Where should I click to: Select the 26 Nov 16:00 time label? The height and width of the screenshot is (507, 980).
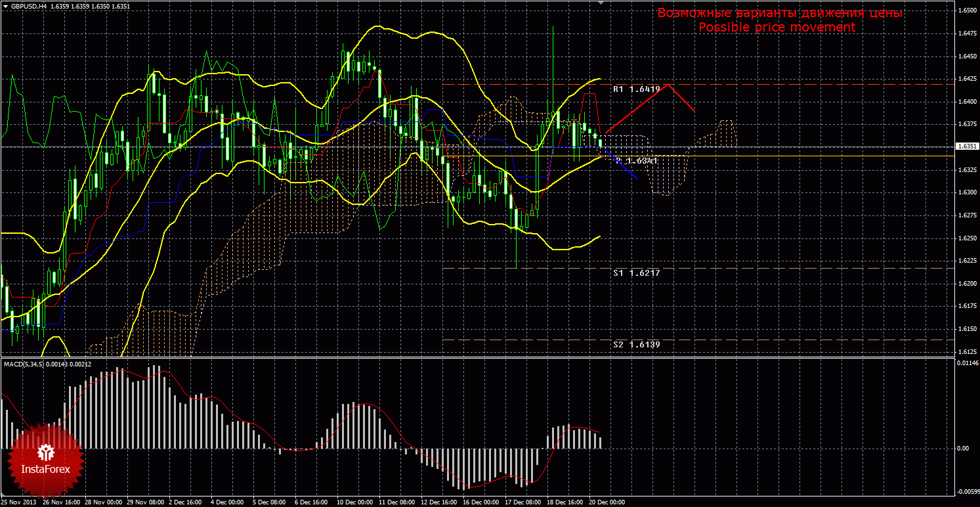(60, 502)
